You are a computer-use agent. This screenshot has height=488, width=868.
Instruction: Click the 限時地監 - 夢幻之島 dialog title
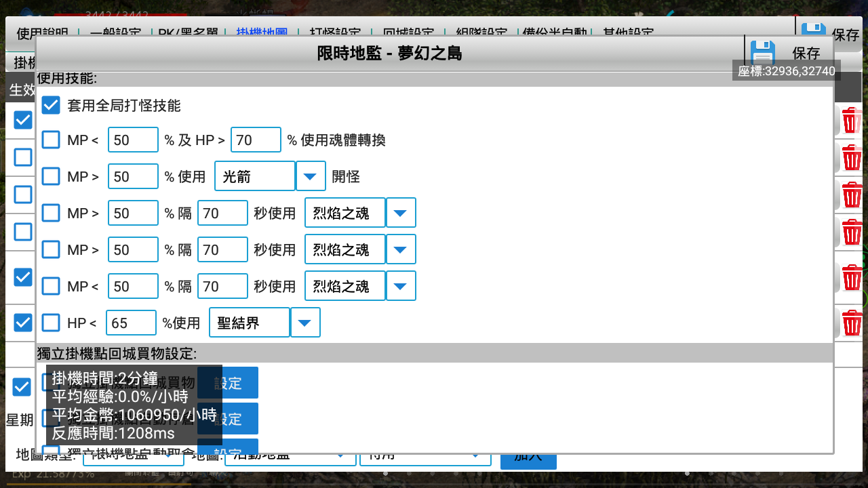click(390, 53)
